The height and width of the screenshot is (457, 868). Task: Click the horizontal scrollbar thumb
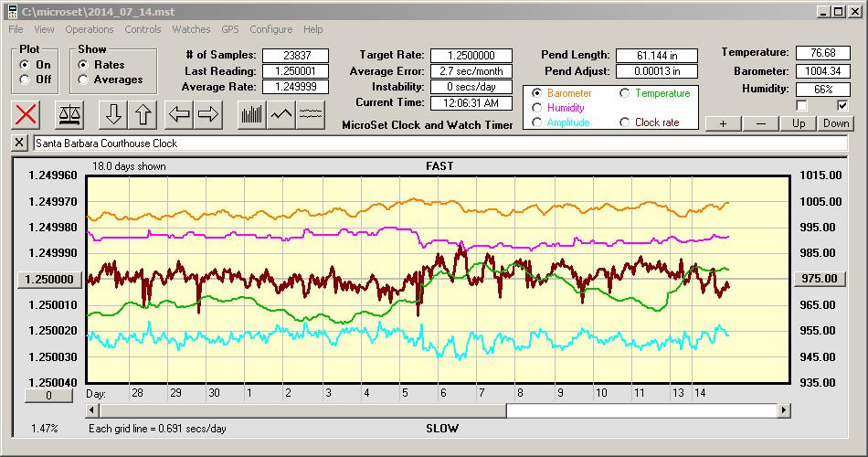302,410
